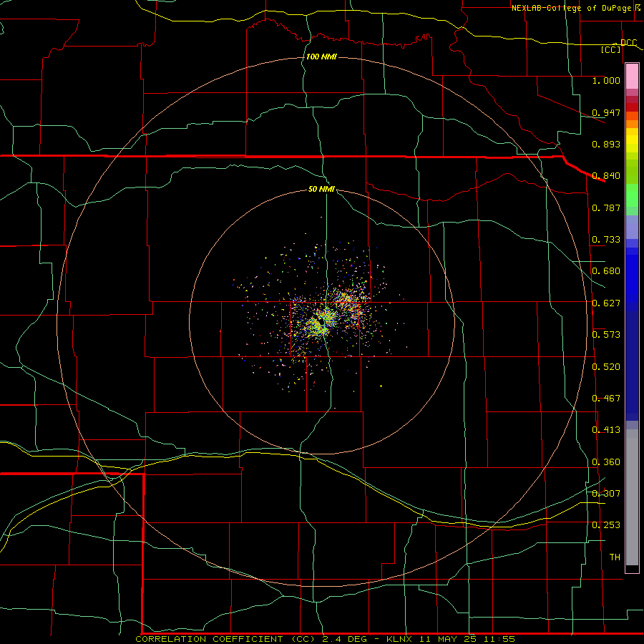Select the 0.253 legend value
The width and height of the screenshot is (644, 644).
click(606, 525)
